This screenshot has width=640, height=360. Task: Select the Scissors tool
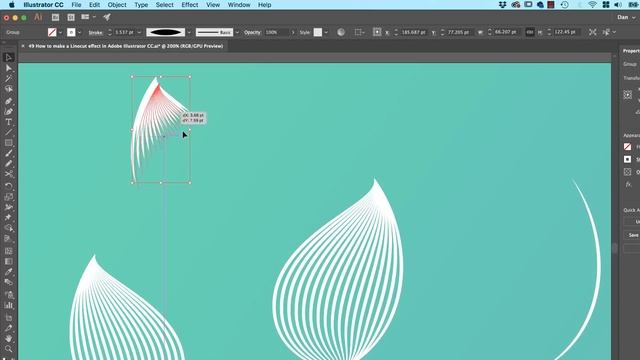9,174
